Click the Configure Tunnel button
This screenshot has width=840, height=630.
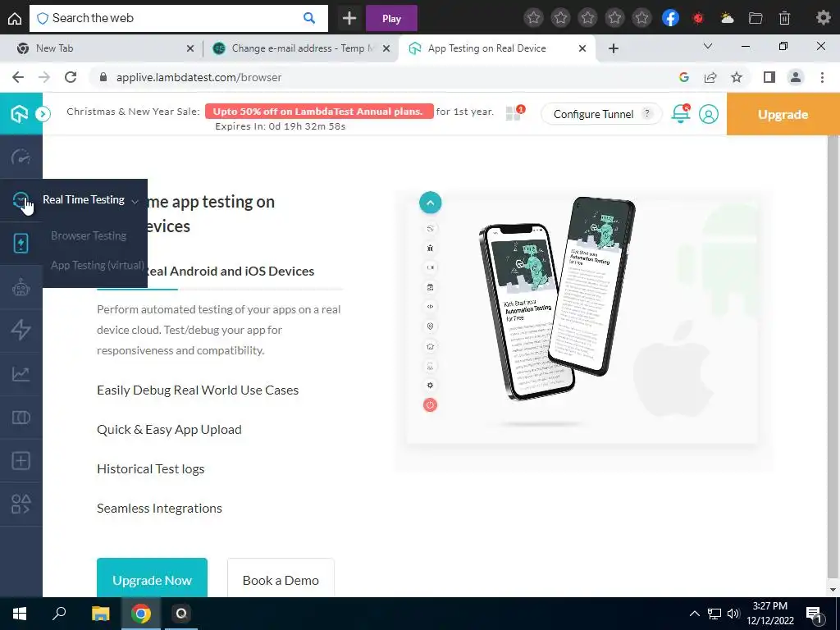pos(601,114)
